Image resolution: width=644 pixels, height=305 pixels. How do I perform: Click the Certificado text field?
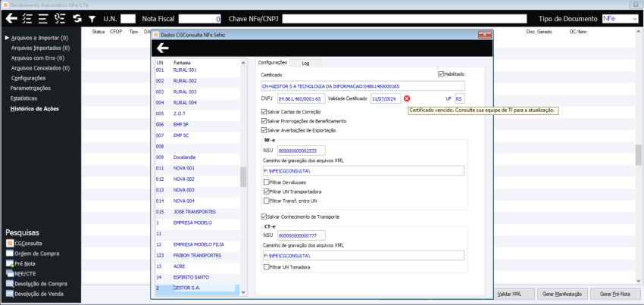pos(363,86)
